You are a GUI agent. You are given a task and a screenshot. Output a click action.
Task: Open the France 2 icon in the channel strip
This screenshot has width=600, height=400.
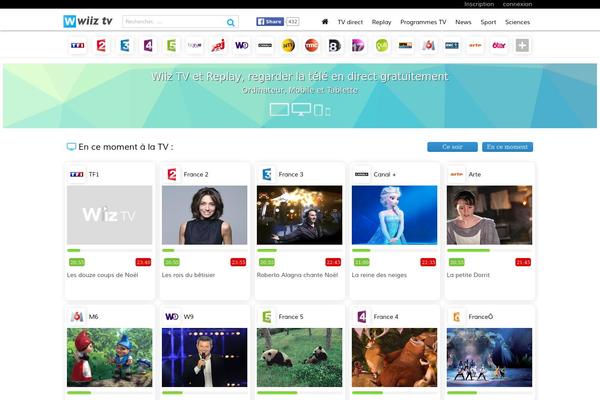pos(101,46)
